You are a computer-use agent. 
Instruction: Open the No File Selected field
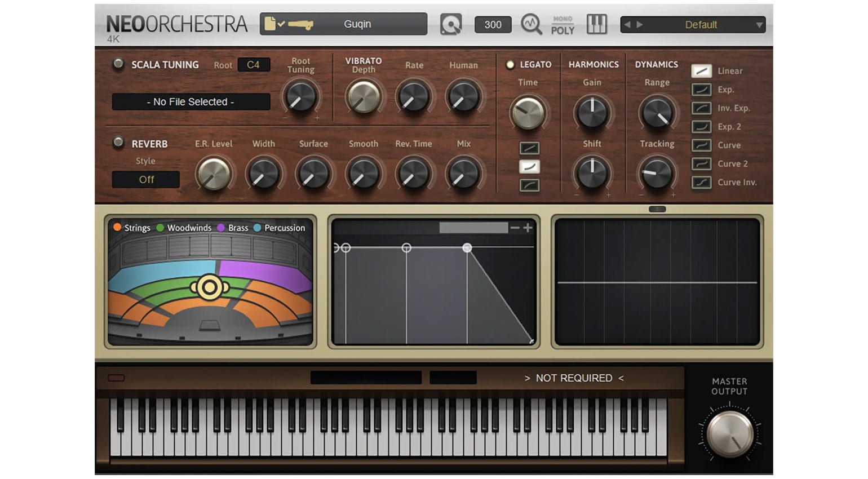191,102
